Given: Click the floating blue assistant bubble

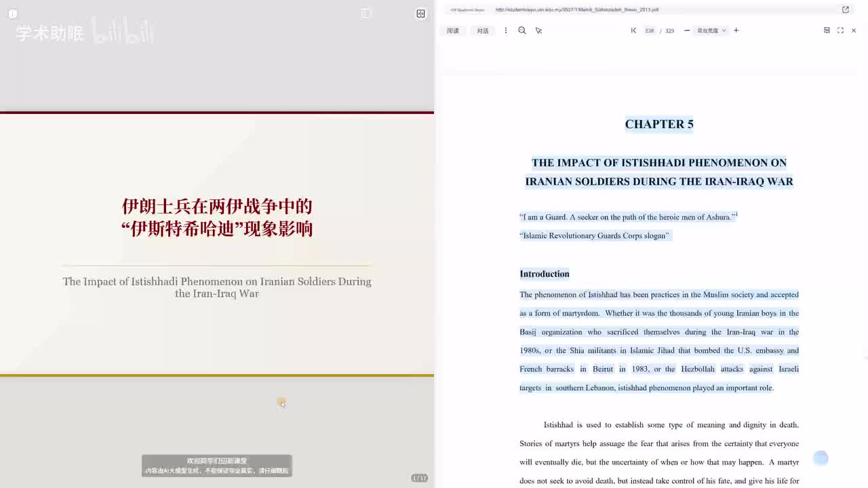Looking at the screenshot, I should (x=821, y=458).
